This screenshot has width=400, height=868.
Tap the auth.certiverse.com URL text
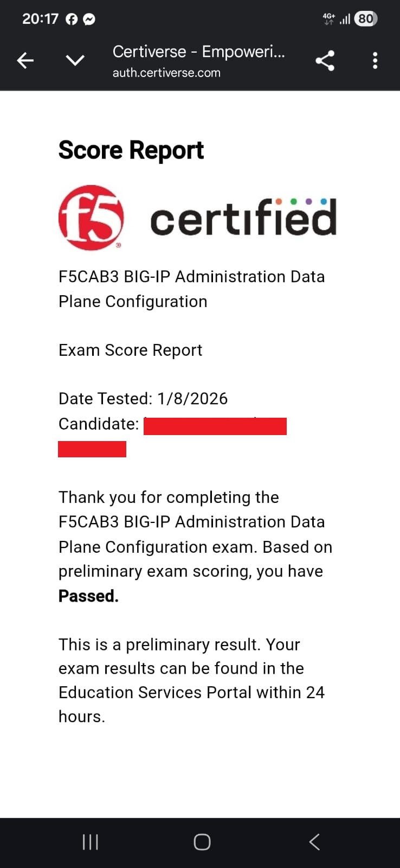[166, 73]
